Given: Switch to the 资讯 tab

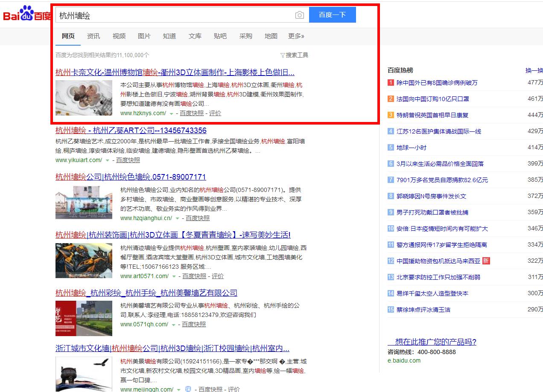Looking at the screenshot, I should 93,36.
